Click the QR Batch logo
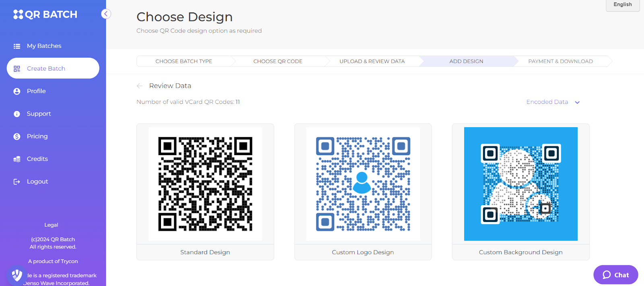The width and height of the screenshot is (644, 286). pos(45,15)
